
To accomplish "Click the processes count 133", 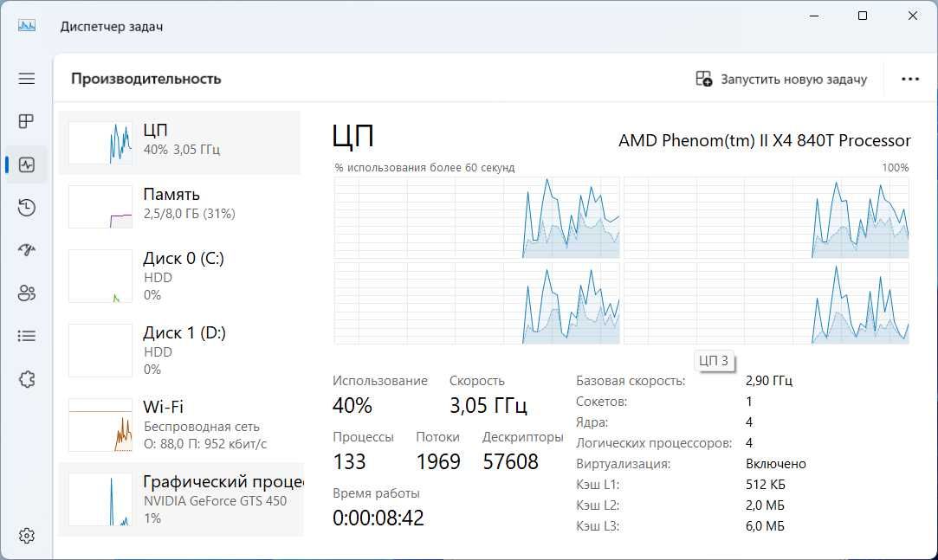I will pos(349,461).
